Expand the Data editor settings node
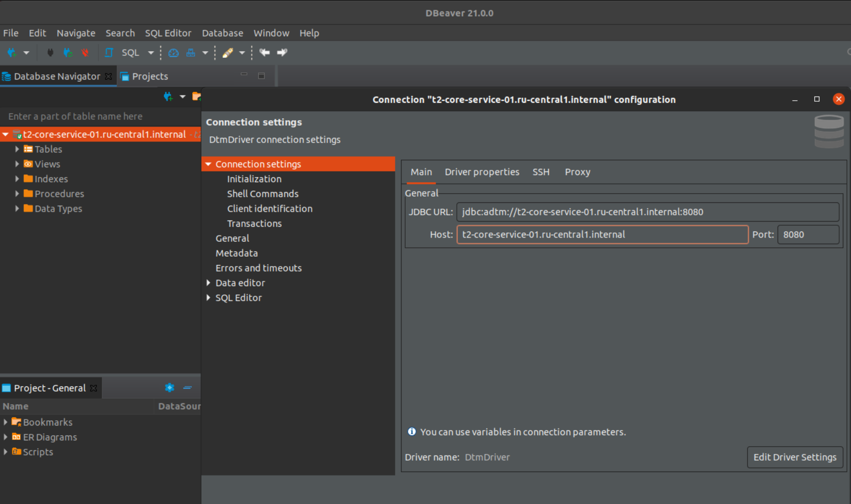This screenshot has height=504, width=851. click(x=208, y=283)
